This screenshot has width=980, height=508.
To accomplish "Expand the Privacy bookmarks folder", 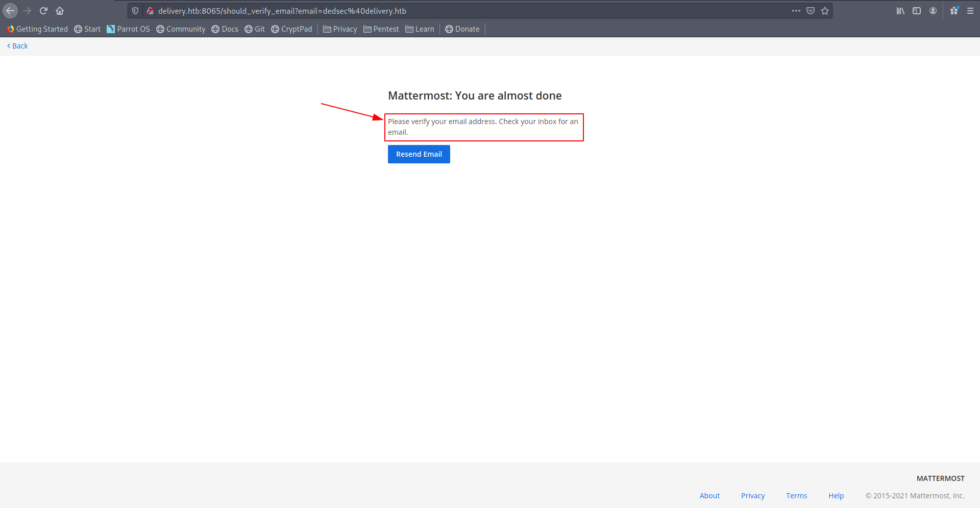I will pyautogui.click(x=340, y=29).
